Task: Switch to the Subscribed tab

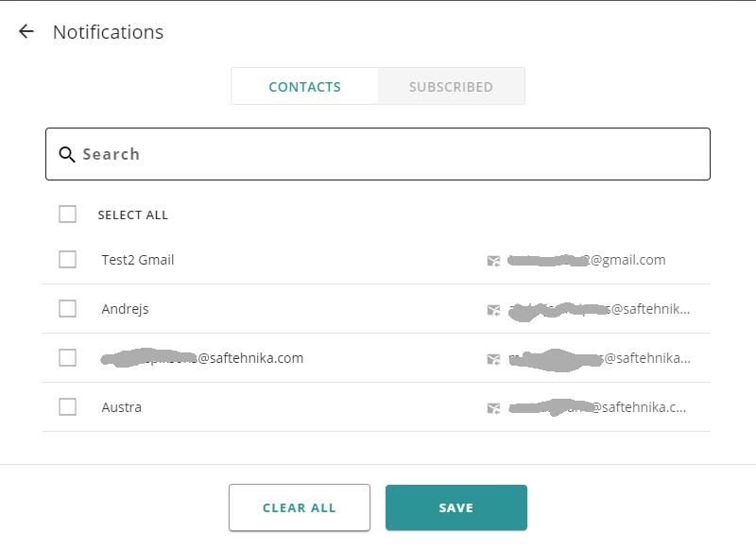Action: [x=452, y=86]
